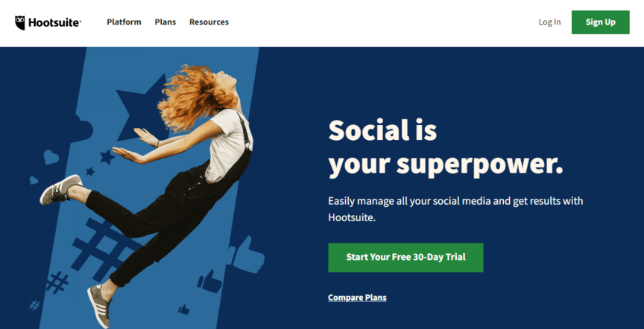This screenshot has height=329, width=644.
Task: Click the tiny hashtag symbol
Action: point(34,304)
